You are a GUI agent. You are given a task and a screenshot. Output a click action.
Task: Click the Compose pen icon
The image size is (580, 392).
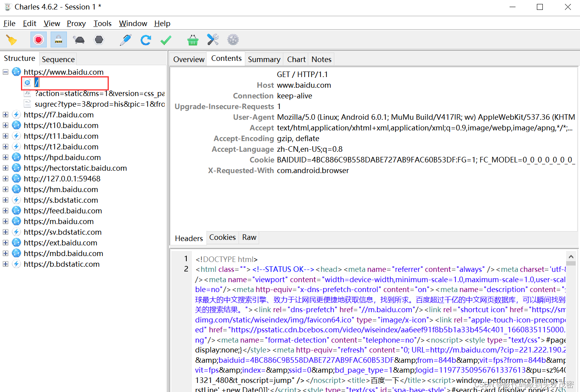pos(126,40)
